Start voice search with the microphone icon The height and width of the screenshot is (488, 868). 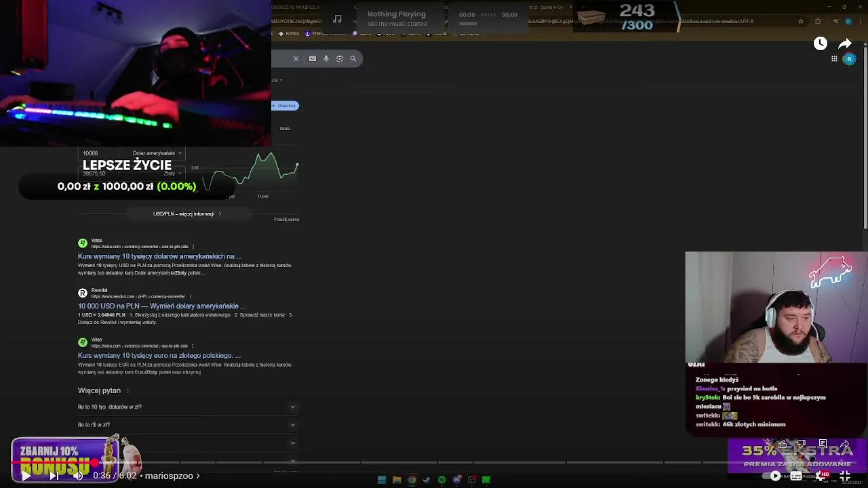pyautogui.click(x=326, y=59)
